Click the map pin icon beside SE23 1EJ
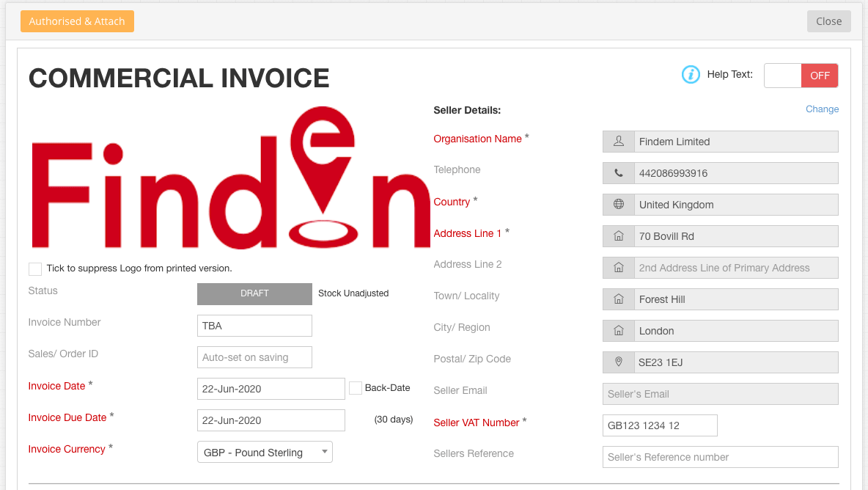The height and width of the screenshot is (490, 868). point(619,362)
